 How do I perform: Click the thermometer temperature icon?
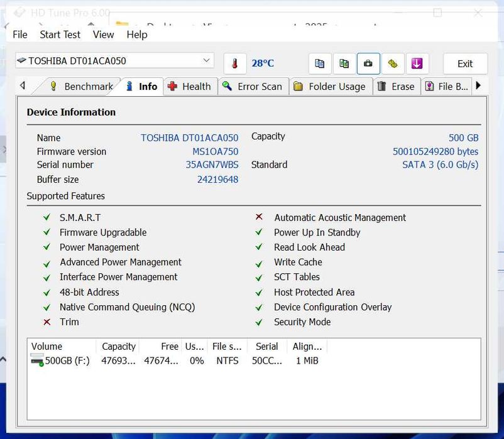235,63
